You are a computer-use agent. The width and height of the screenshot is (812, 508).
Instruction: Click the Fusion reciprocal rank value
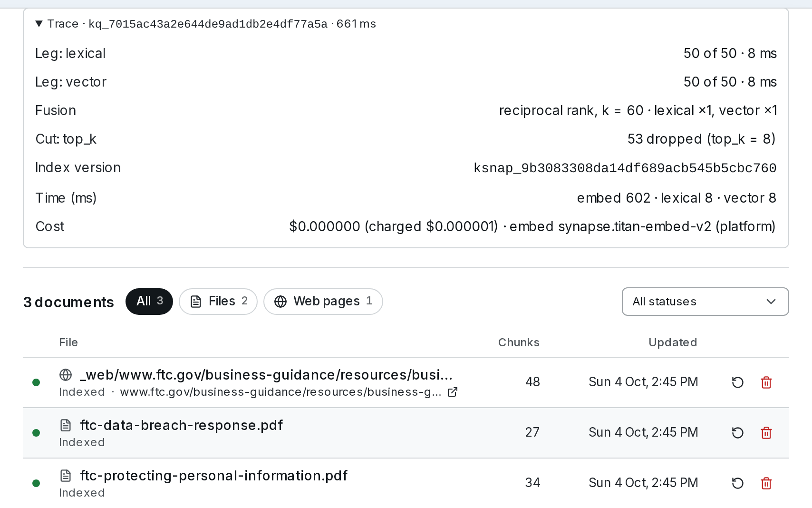(x=638, y=110)
